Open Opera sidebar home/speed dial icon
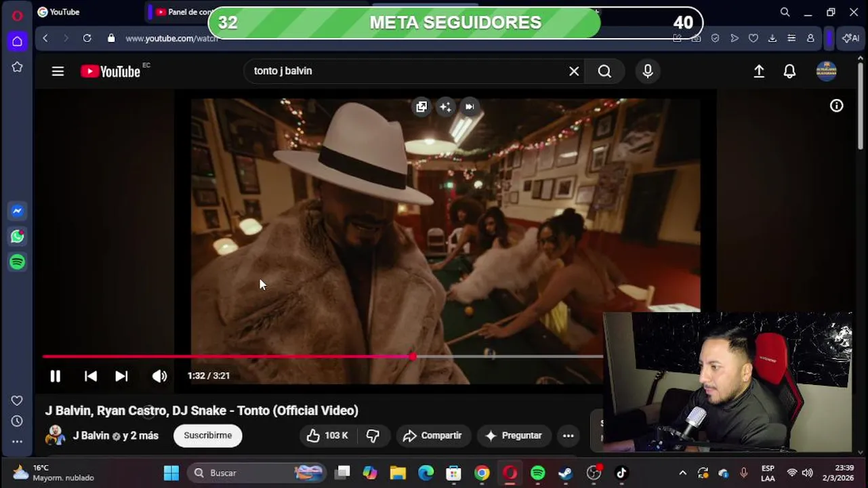The image size is (868, 488). (17, 41)
